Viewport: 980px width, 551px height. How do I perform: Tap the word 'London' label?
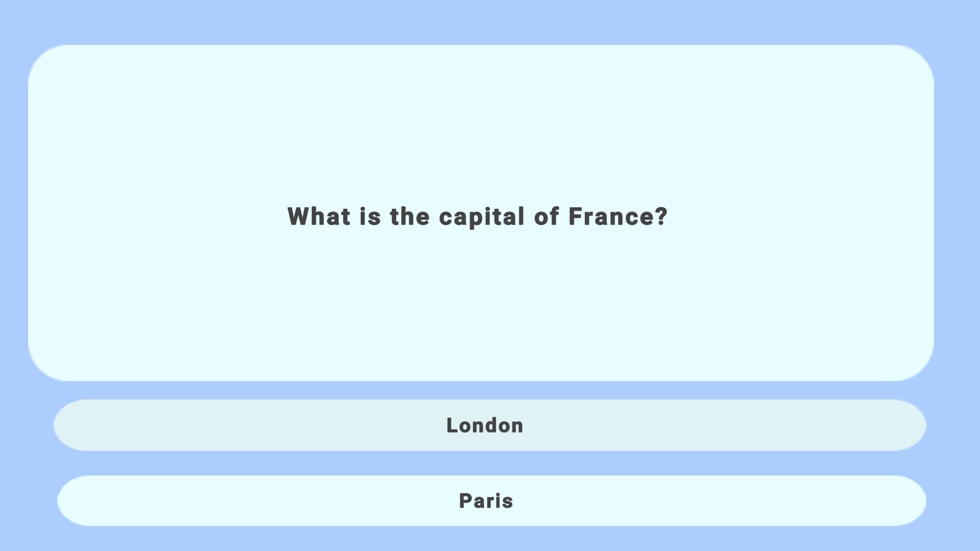coord(485,425)
